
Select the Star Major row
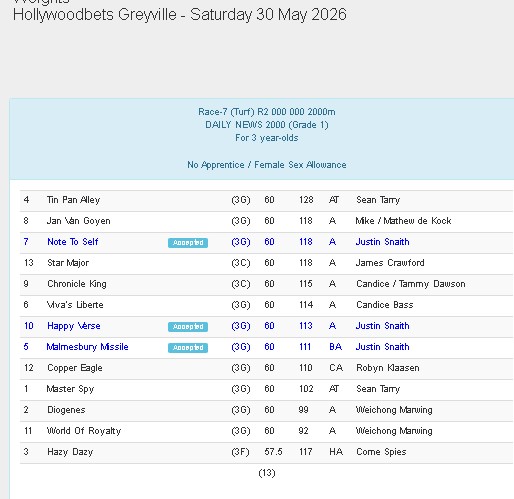click(x=266, y=263)
